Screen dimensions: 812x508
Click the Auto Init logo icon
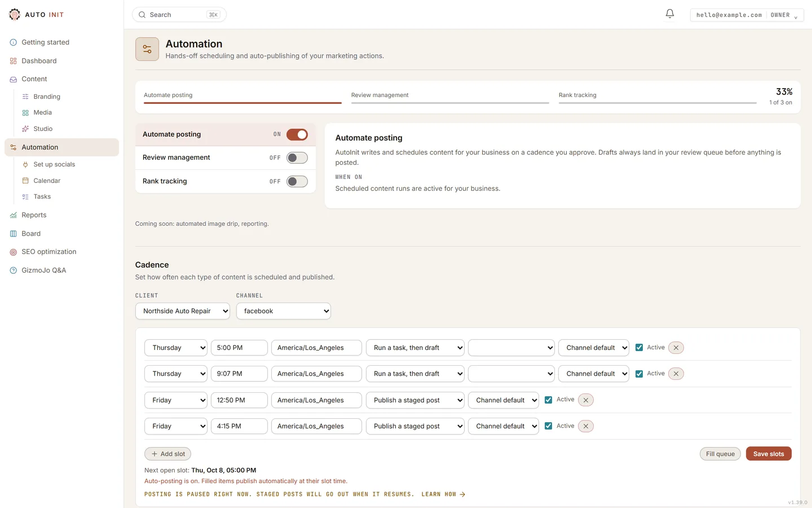point(15,15)
